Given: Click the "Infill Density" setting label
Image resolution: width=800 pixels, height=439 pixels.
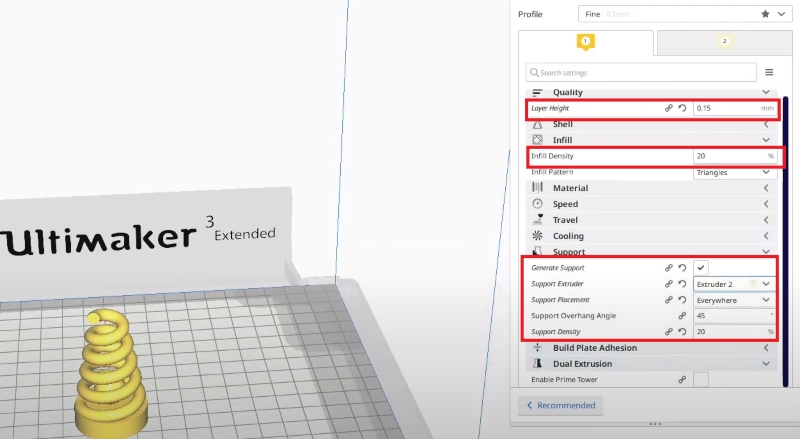Looking at the screenshot, I should [x=552, y=156].
